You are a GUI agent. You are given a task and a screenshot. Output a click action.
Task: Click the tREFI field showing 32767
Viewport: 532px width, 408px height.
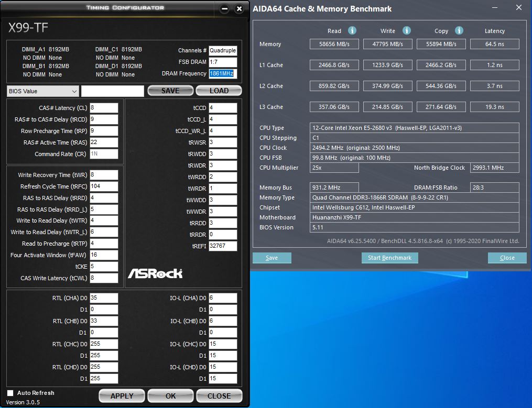[x=223, y=246]
